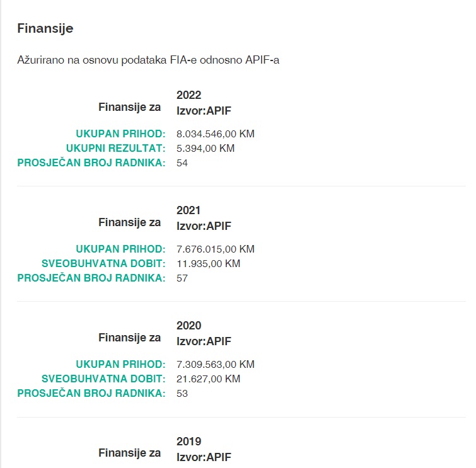Click the UKUPNI REZULTAT label
The image size is (476, 468).
click(115, 148)
